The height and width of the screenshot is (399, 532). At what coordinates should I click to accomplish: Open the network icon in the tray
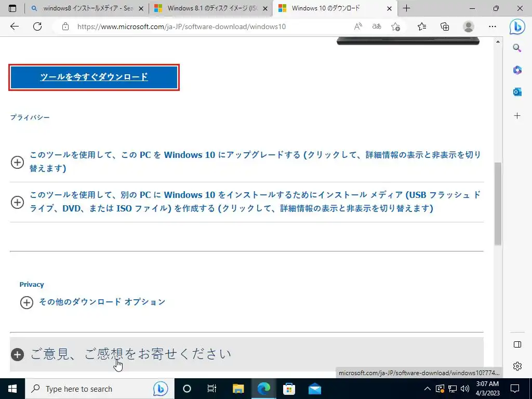(453, 389)
